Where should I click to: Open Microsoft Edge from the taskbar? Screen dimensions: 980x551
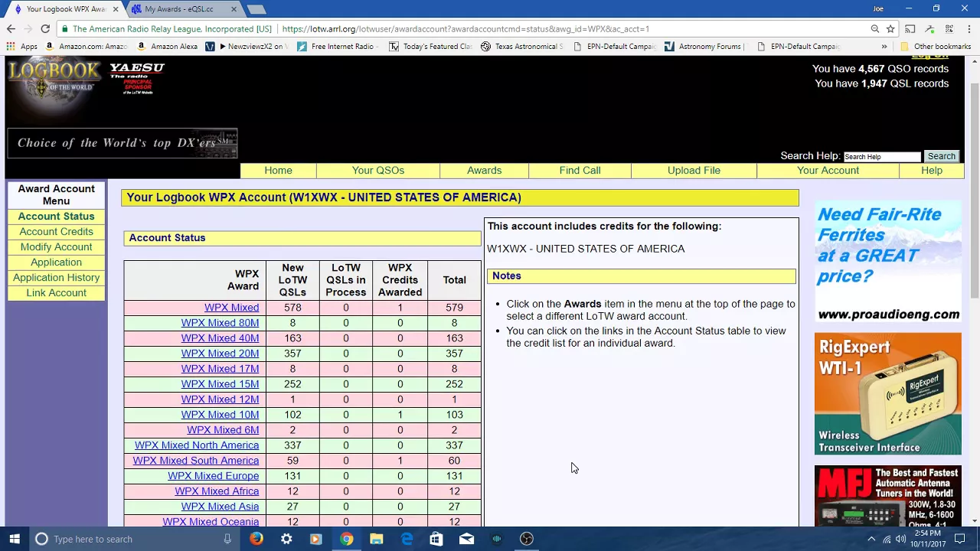pos(407,539)
